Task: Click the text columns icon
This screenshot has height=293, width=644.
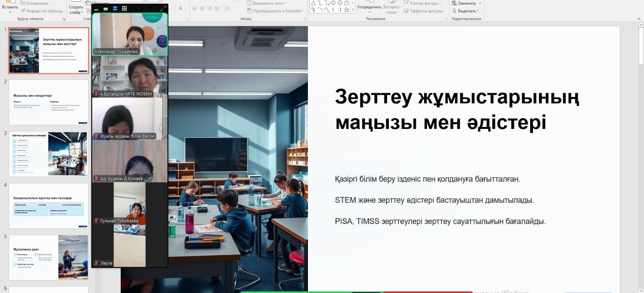Action: click(227, 8)
